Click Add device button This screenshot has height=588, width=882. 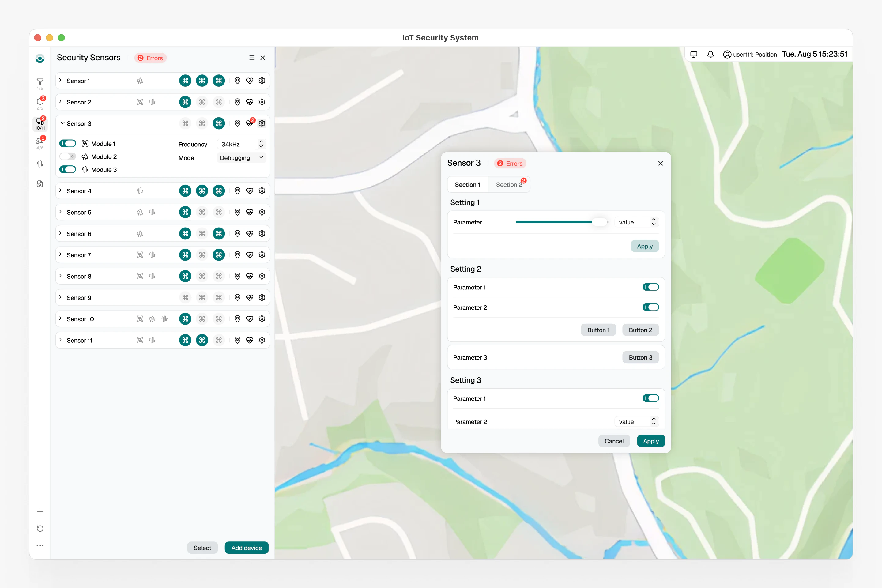pyautogui.click(x=246, y=548)
